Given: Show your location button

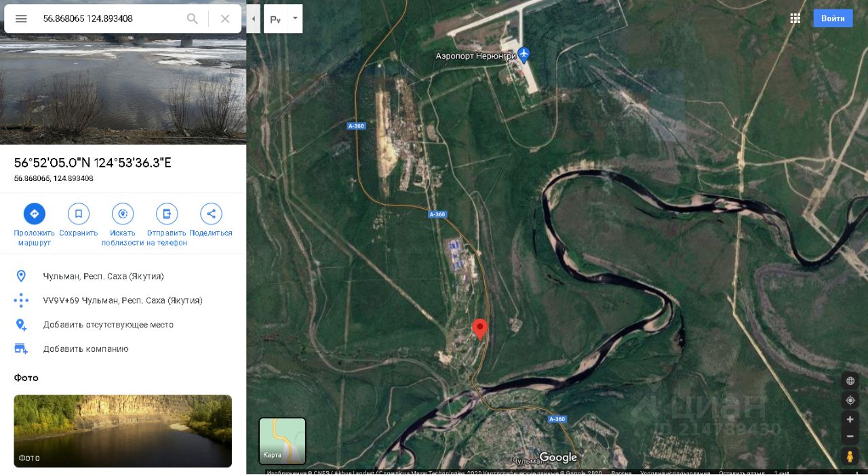Looking at the screenshot, I should (850, 401).
